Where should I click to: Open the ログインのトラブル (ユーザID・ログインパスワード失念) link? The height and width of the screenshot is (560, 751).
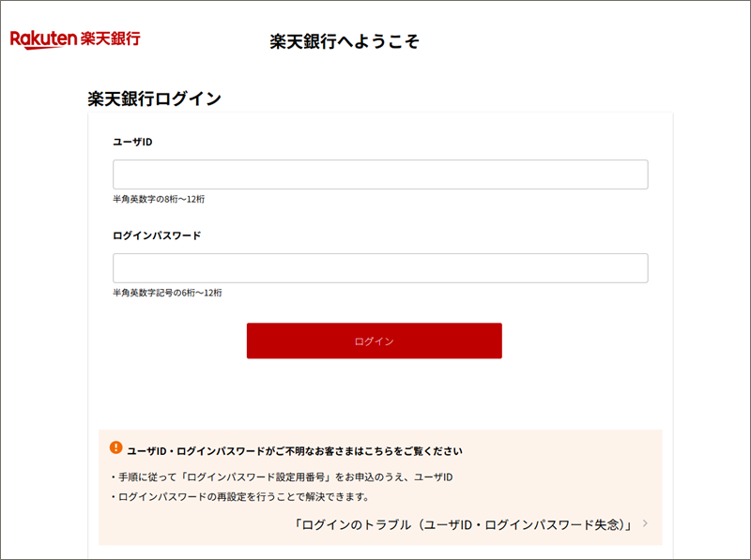(x=464, y=524)
